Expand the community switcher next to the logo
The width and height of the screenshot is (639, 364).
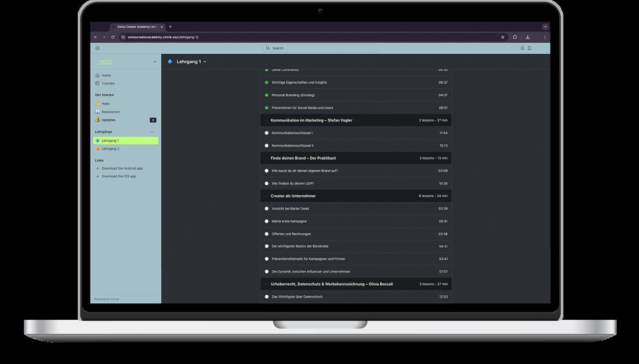[x=155, y=62]
